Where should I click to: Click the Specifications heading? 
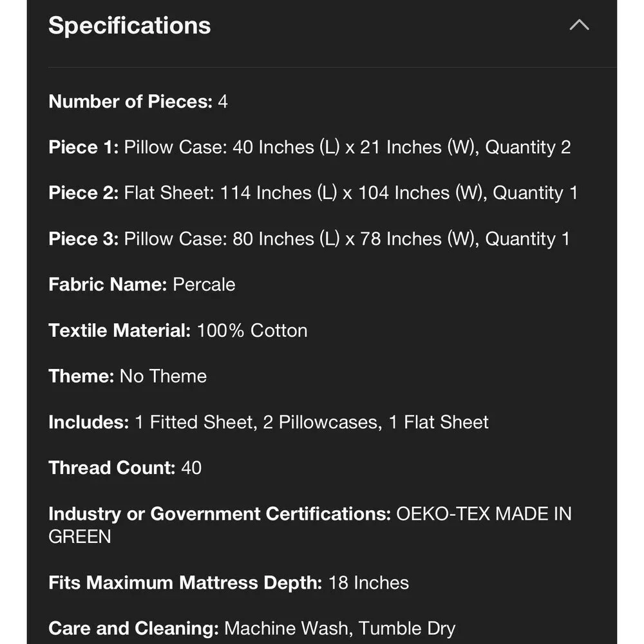(x=129, y=26)
